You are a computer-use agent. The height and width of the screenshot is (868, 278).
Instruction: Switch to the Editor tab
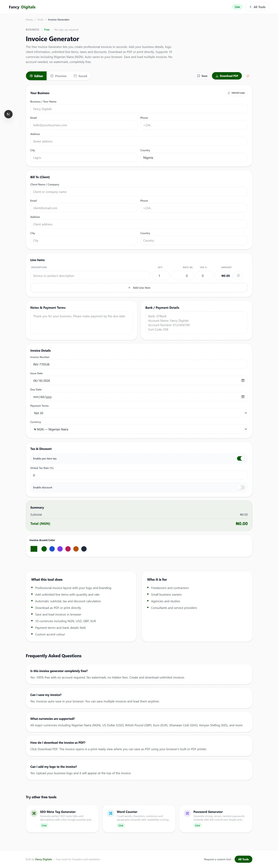click(36, 76)
